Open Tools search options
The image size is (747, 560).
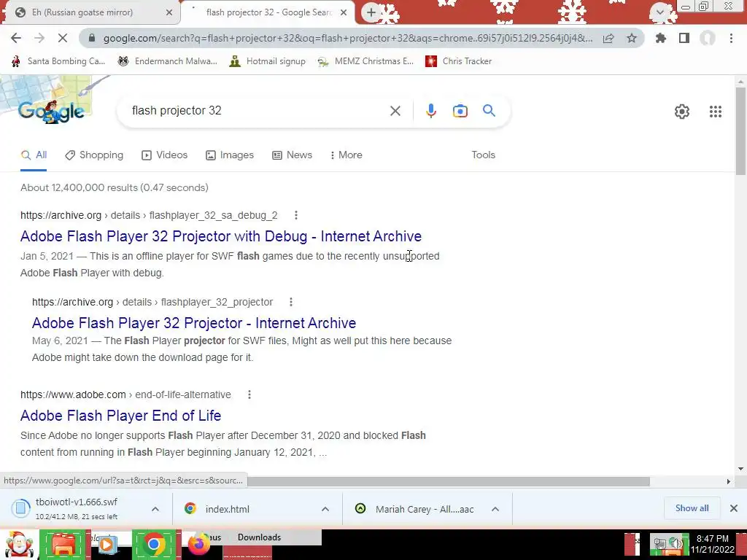[483, 155]
